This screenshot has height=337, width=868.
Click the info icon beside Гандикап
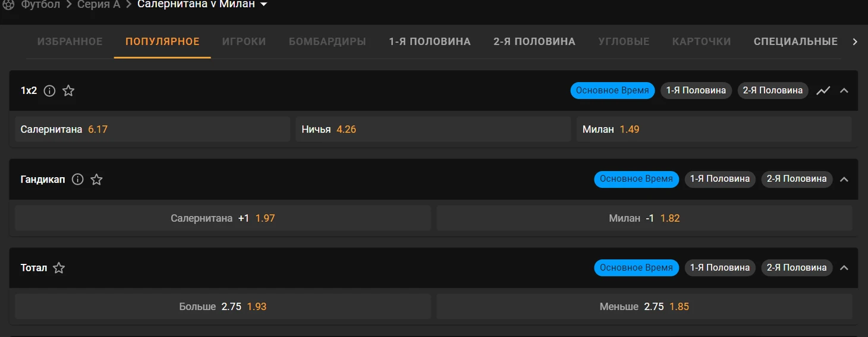[77, 179]
